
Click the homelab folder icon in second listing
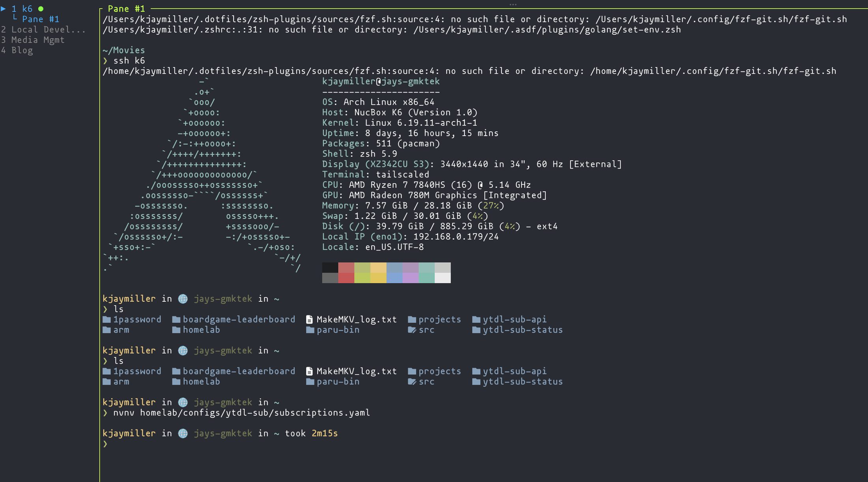tap(176, 382)
